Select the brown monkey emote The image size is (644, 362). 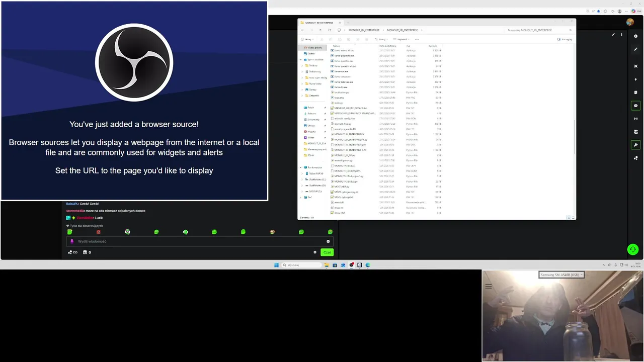click(x=272, y=232)
